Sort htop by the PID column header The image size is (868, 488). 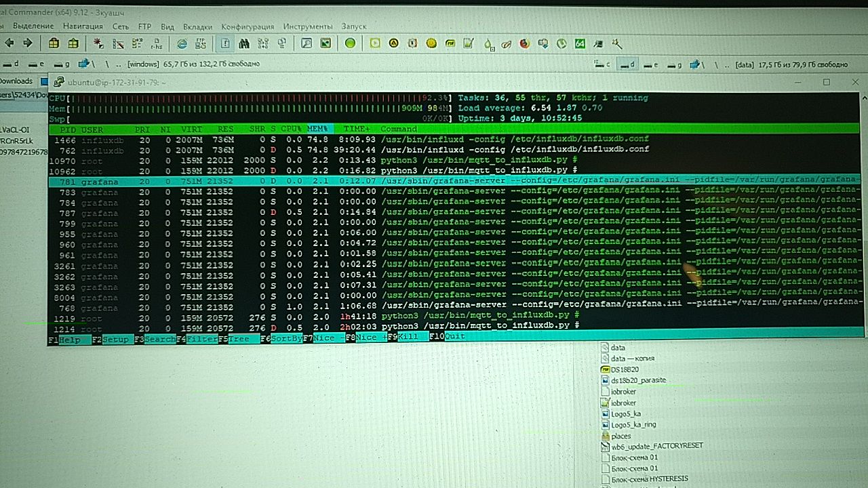coord(68,129)
